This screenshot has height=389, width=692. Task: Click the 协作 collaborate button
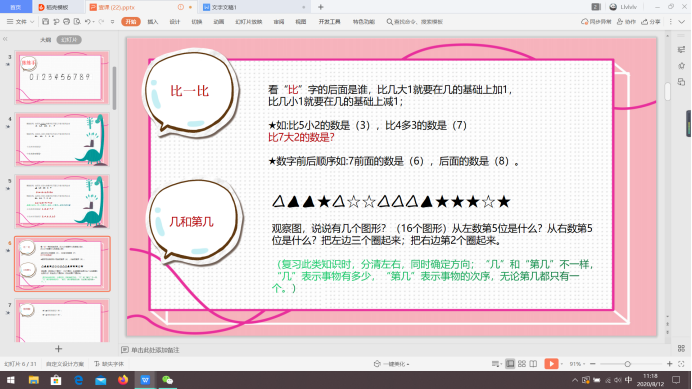click(x=627, y=21)
